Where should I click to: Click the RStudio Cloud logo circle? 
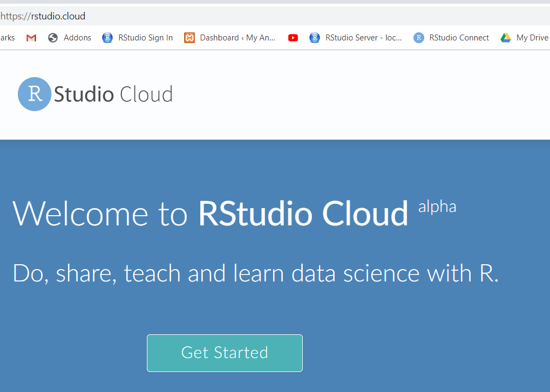pos(34,93)
